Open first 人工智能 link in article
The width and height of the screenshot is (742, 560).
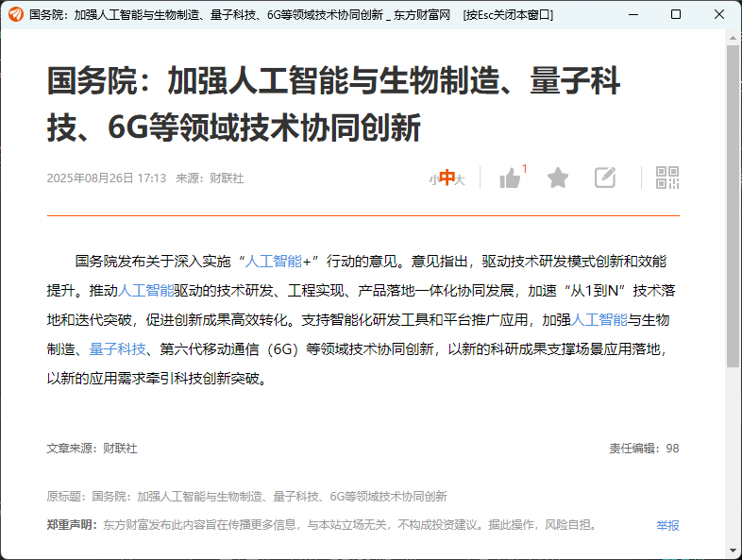[273, 262]
